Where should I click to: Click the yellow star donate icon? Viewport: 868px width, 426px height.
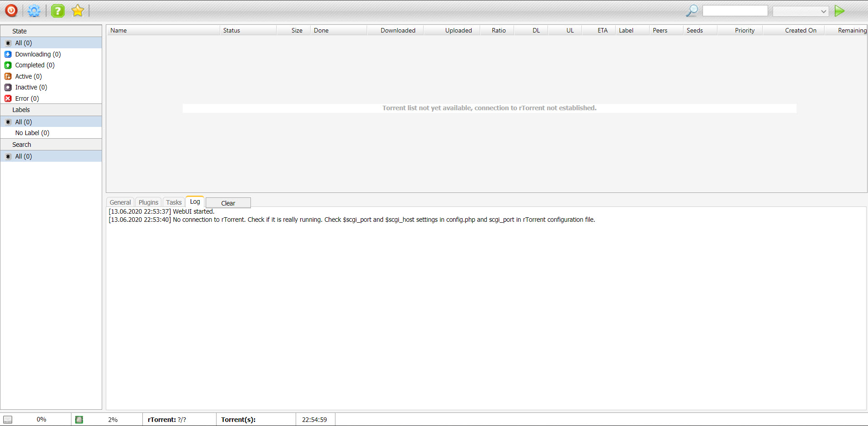pyautogui.click(x=77, y=10)
